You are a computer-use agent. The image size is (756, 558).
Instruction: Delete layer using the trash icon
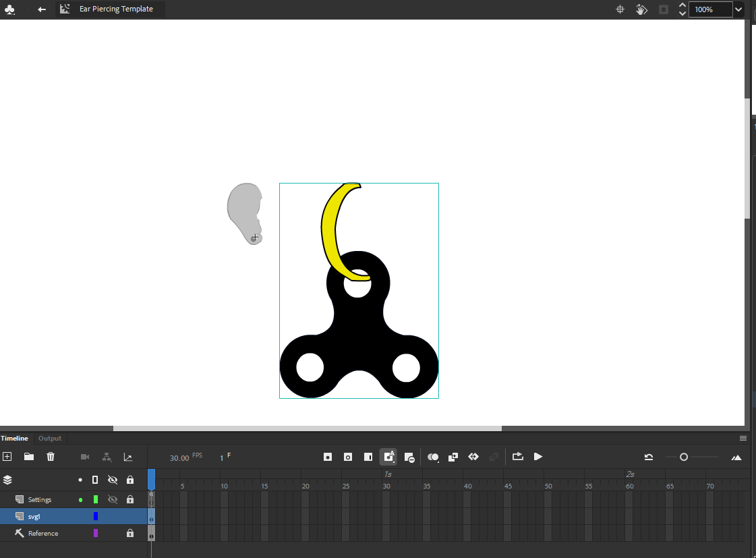click(51, 457)
